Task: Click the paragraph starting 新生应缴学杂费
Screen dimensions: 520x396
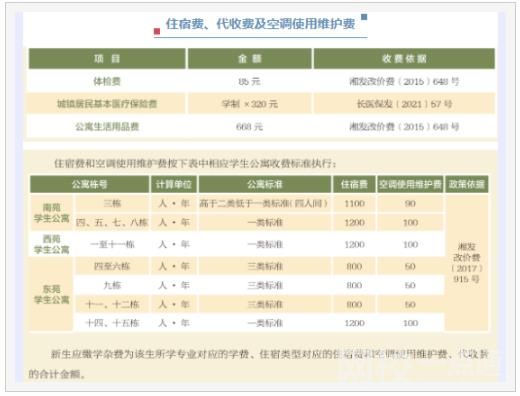Action: coord(258,364)
